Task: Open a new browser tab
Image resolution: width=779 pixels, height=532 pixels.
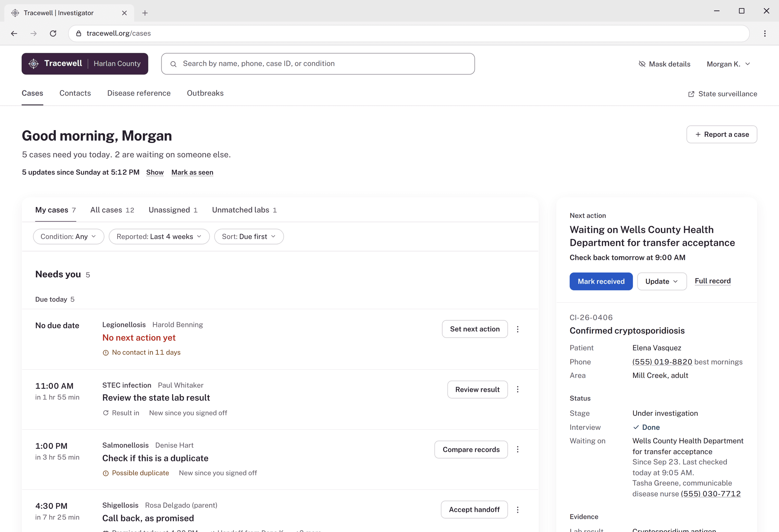Action: point(145,13)
